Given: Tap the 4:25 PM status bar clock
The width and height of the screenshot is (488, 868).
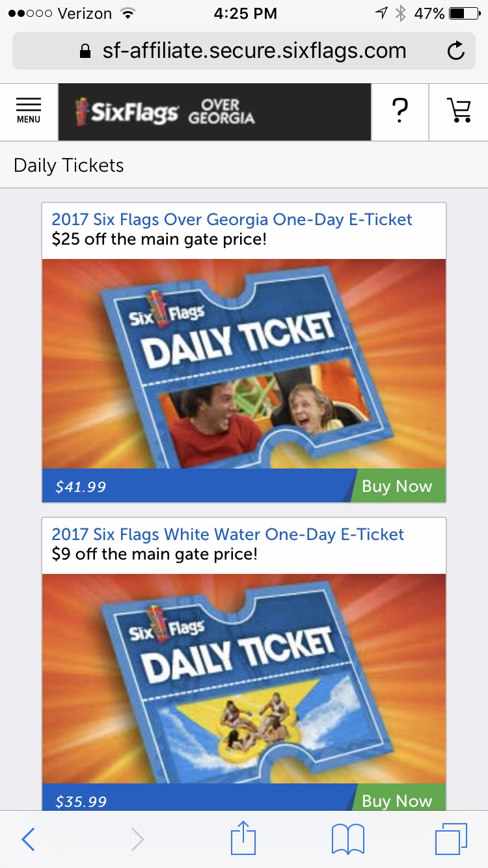Looking at the screenshot, I should tap(245, 13).
